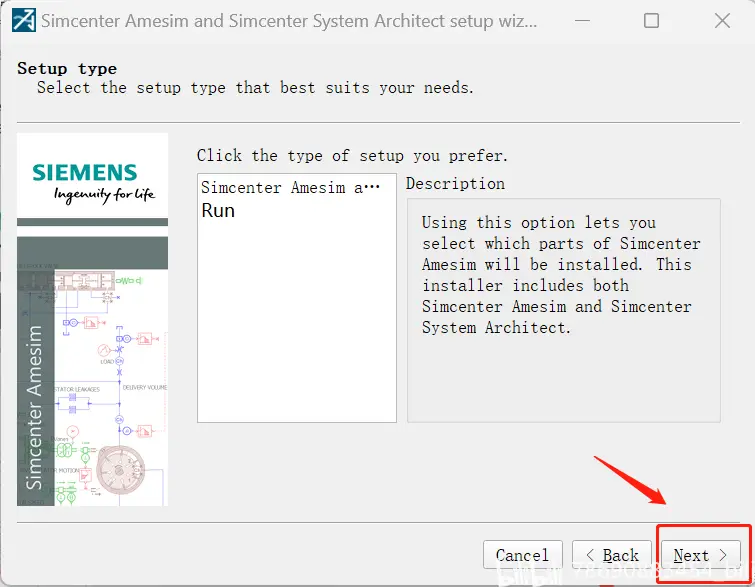
Task: Maximize the setup wizard window
Action: point(651,21)
